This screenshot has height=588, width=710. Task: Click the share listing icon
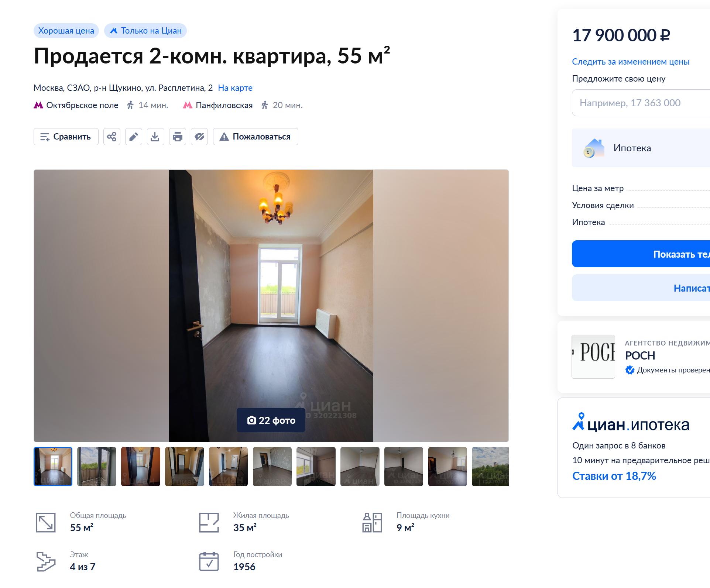pyautogui.click(x=112, y=137)
